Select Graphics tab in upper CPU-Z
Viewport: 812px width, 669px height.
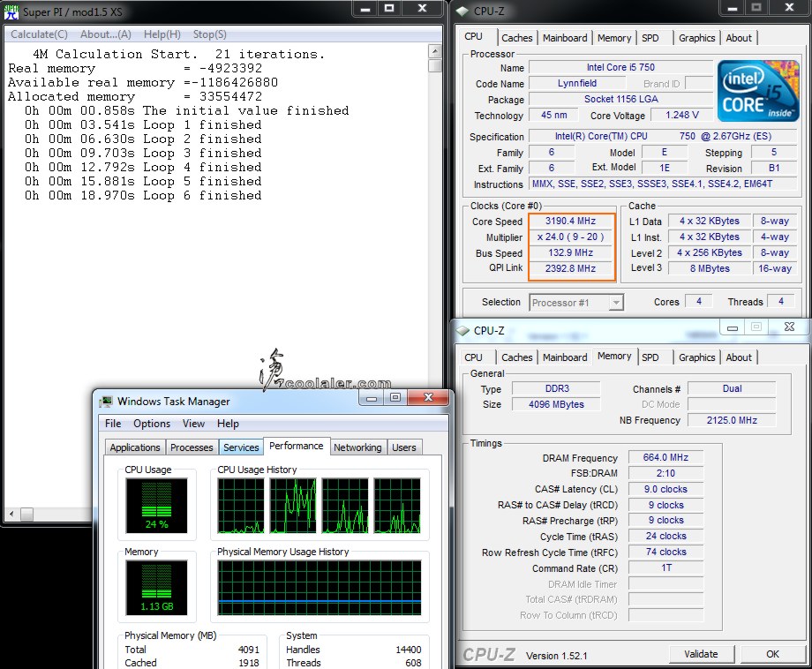697,38
